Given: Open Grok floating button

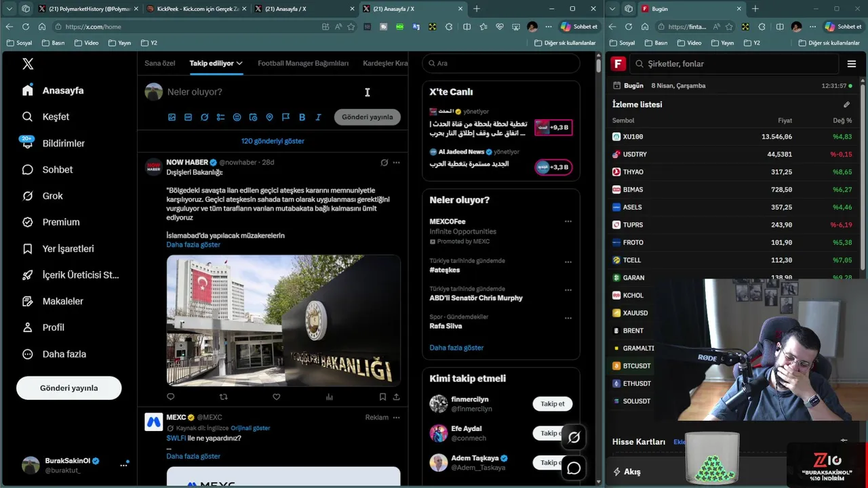Looking at the screenshot, I should 574,438.
